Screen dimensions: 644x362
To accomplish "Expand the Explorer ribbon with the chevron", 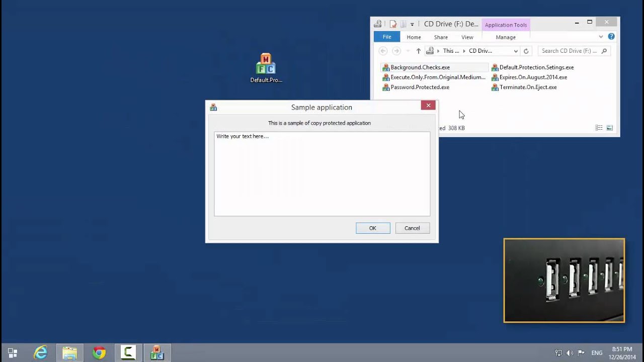I will (x=601, y=37).
